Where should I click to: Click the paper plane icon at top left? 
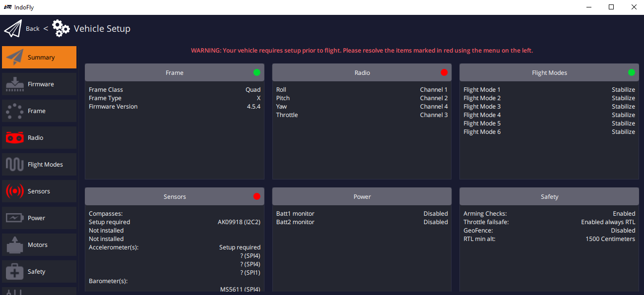13,28
